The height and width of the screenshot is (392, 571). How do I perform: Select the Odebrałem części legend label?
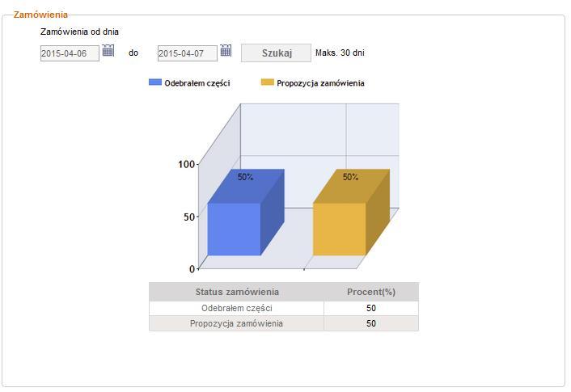(197, 83)
